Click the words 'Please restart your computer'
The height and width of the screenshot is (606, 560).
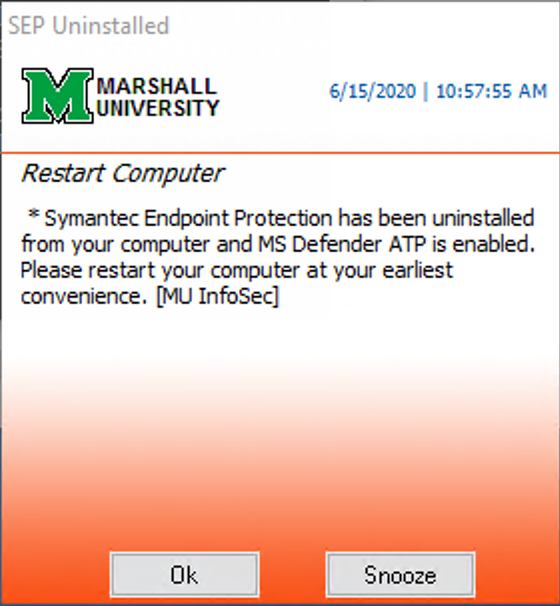pos(160,271)
